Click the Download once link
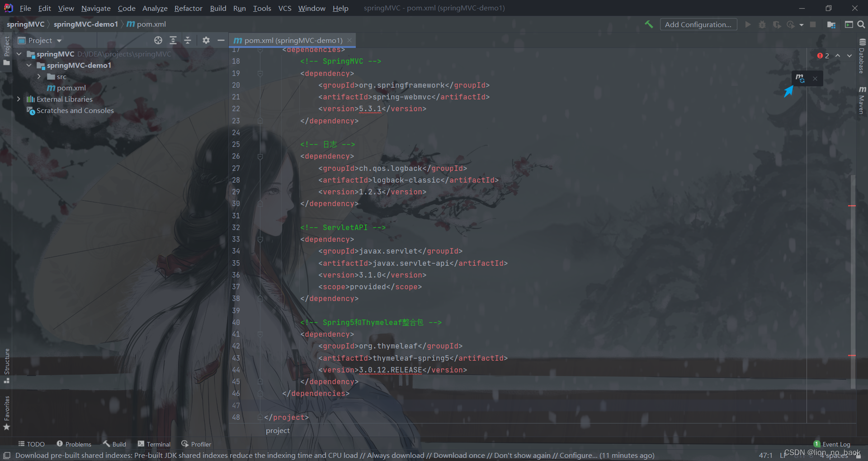The image size is (868, 461). (459, 455)
